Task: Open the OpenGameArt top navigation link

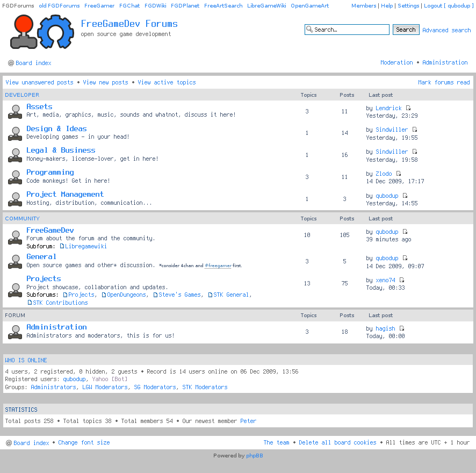Action: (309, 6)
